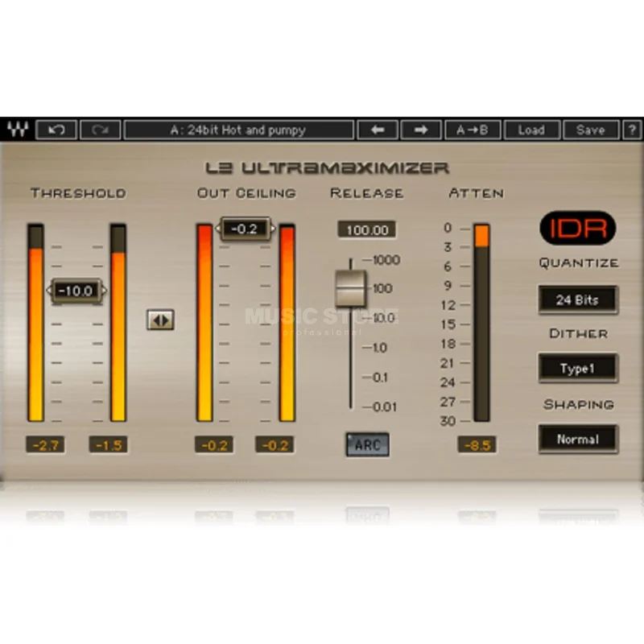This screenshot has width=644, height=644.
Task: Click the Release value field 100.00
Action: pyautogui.click(x=367, y=229)
